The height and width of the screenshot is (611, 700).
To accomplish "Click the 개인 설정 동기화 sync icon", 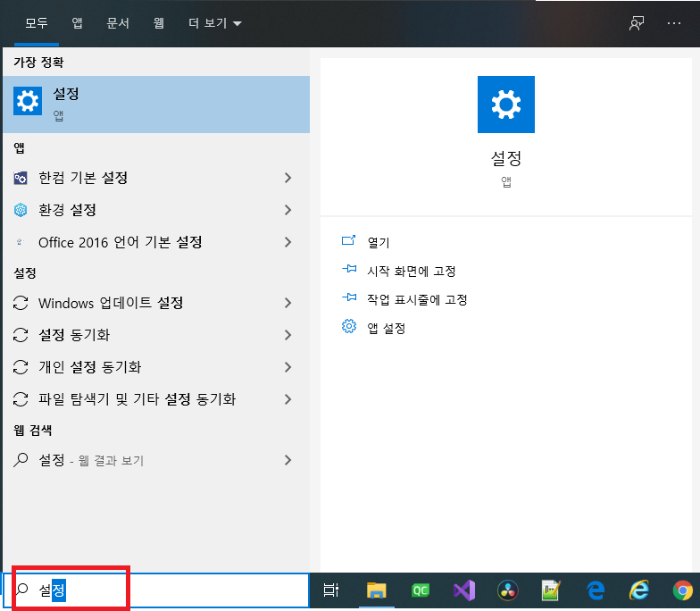I will (x=21, y=367).
